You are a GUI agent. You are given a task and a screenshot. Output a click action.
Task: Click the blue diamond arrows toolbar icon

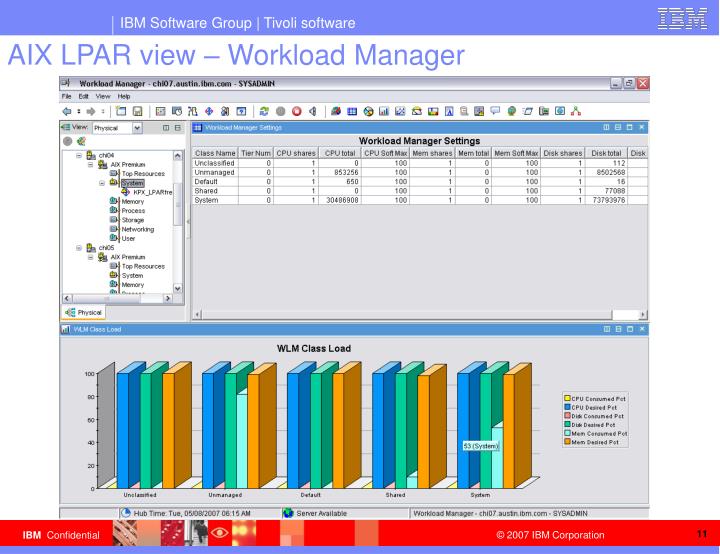209,111
